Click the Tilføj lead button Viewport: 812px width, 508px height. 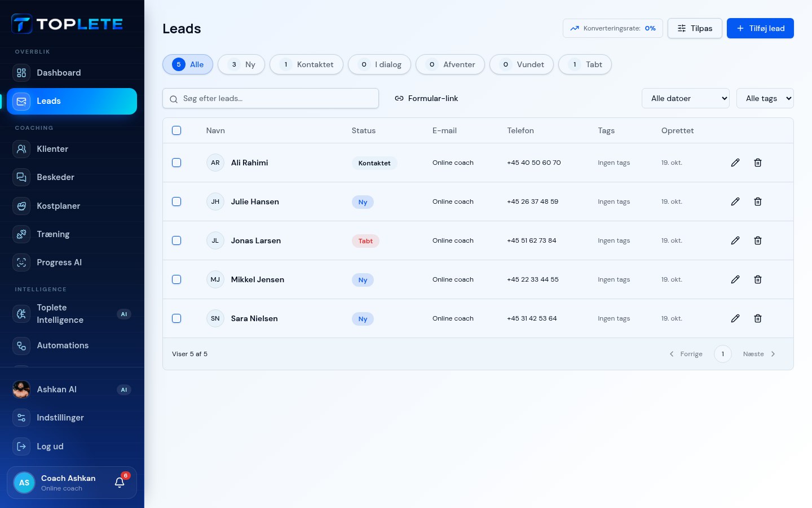[760, 28]
